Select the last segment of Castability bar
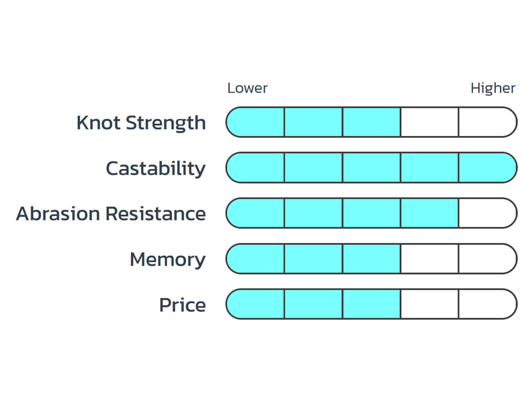The height and width of the screenshot is (399, 532). coord(488,168)
